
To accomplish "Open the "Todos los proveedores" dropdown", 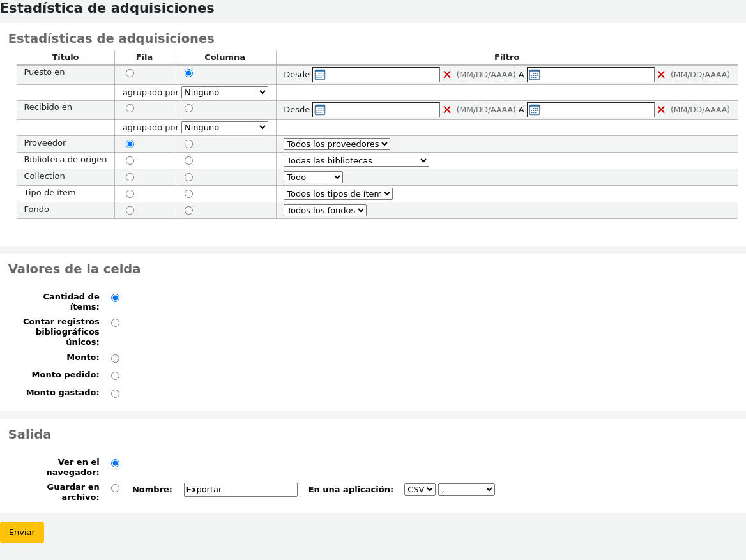I will [x=337, y=144].
